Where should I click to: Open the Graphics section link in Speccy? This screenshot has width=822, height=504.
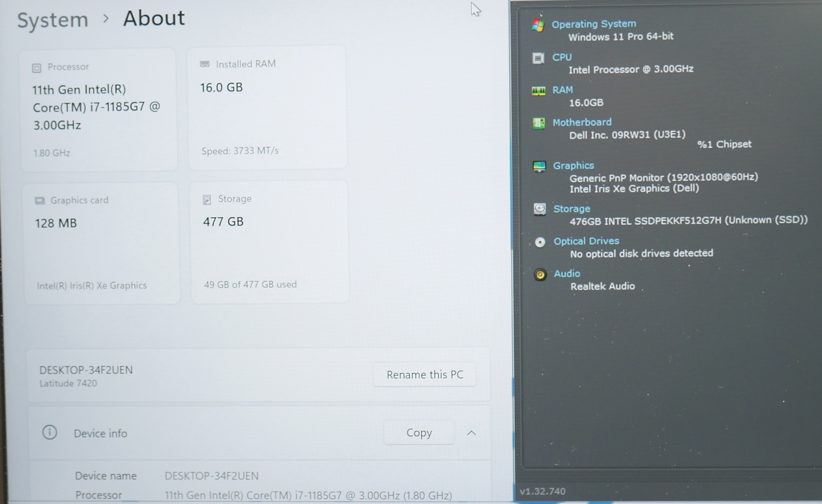573,165
